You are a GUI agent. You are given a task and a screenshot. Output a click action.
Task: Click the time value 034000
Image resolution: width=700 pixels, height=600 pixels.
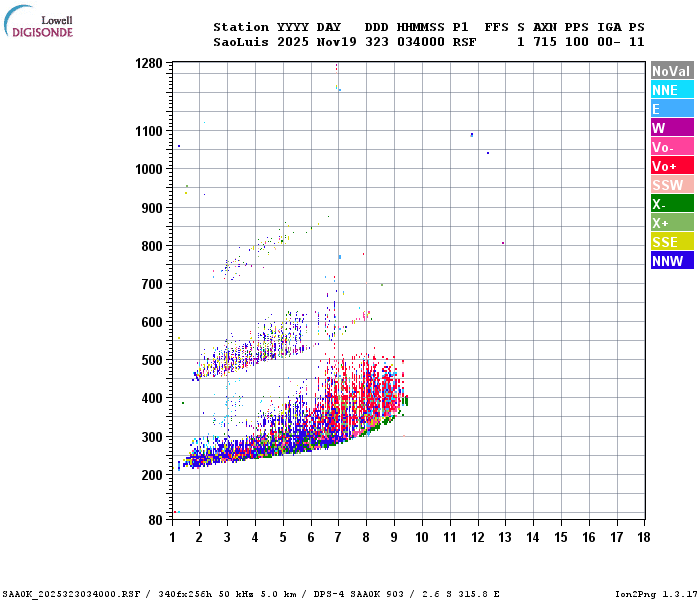pyautogui.click(x=421, y=42)
